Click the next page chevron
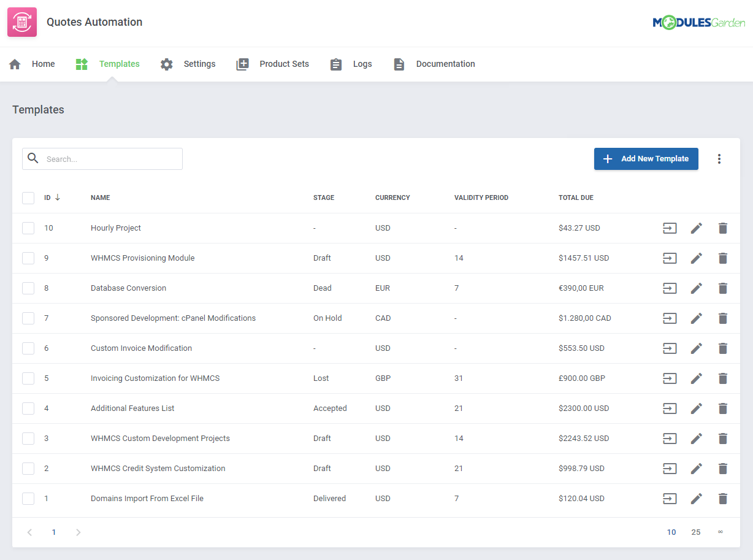 coord(78,532)
